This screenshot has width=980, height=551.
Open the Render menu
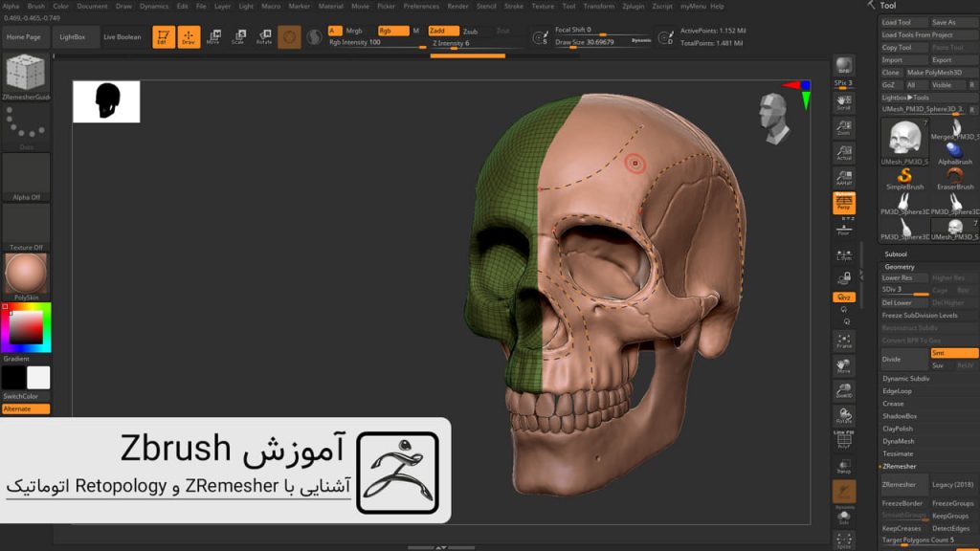[x=457, y=7]
